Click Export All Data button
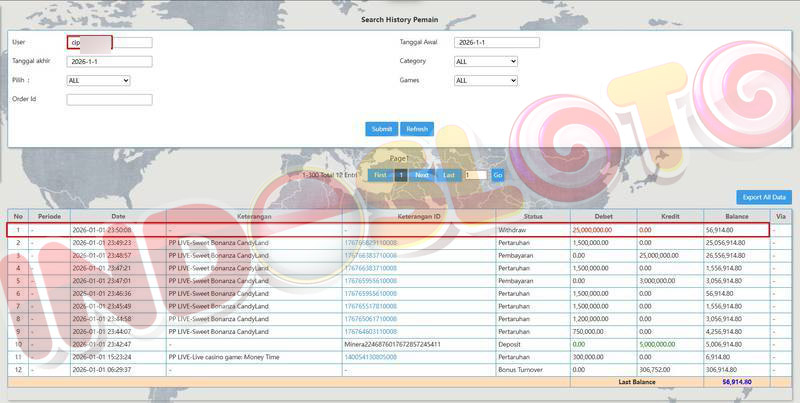Image resolution: width=800 pixels, height=403 pixels. pyautogui.click(x=764, y=197)
